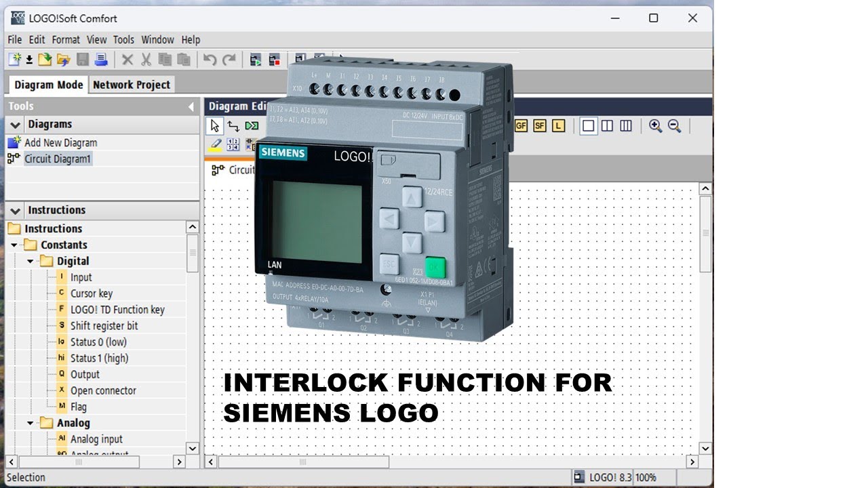
Task: Collapse the Digital folder
Action: pos(31,261)
